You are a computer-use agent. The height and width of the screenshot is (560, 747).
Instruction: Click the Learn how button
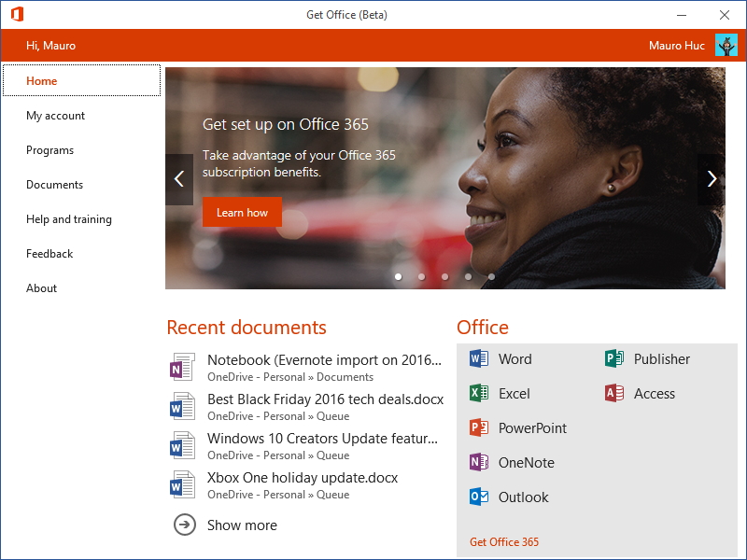tap(241, 212)
